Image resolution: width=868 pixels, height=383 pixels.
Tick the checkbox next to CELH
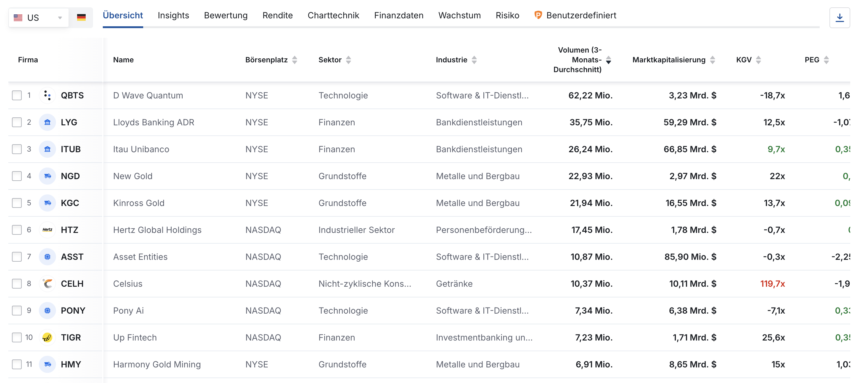17,284
